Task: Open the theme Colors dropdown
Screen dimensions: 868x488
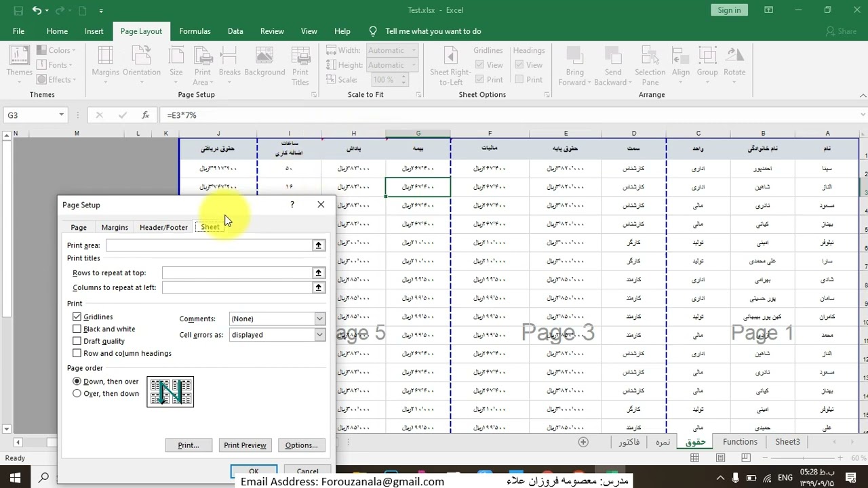Action: tap(56, 50)
